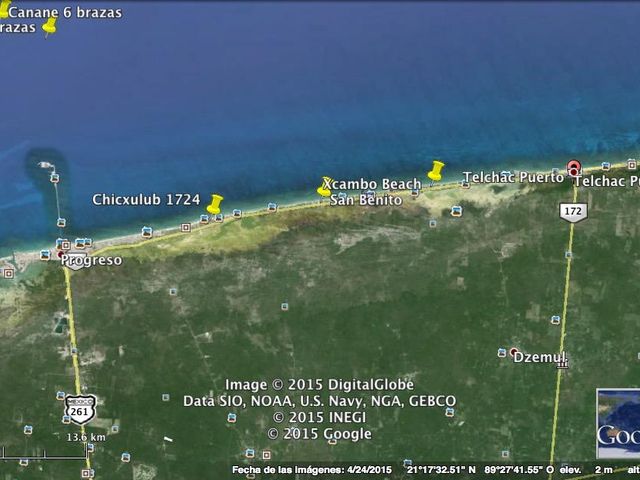Click the Canane 6 brazas label
This screenshot has height=480, width=640.
(x=65, y=13)
